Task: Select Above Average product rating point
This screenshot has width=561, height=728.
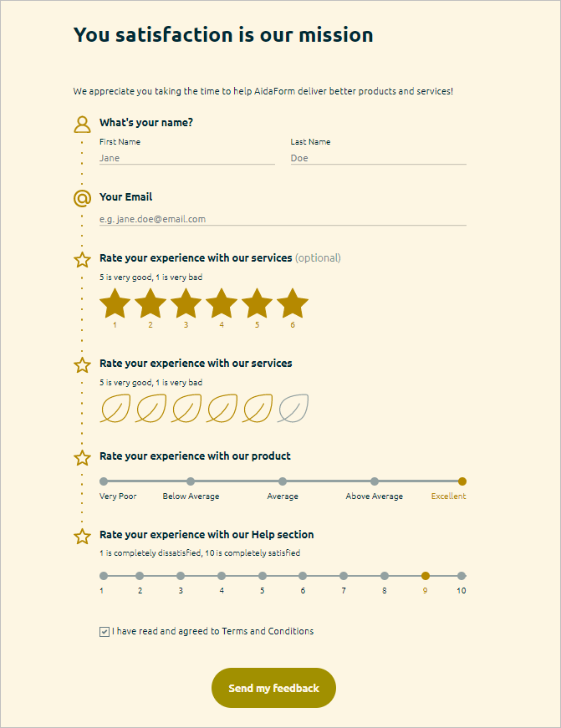Action: (x=375, y=481)
